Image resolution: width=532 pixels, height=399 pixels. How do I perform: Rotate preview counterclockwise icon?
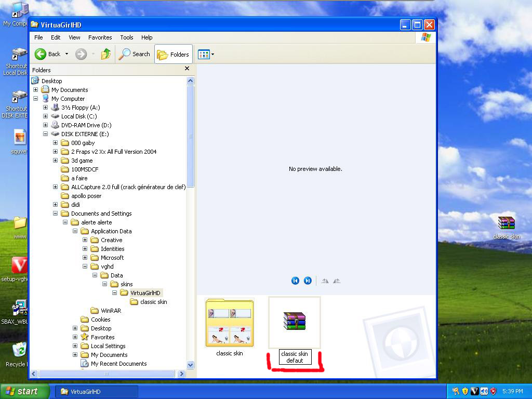point(337,281)
